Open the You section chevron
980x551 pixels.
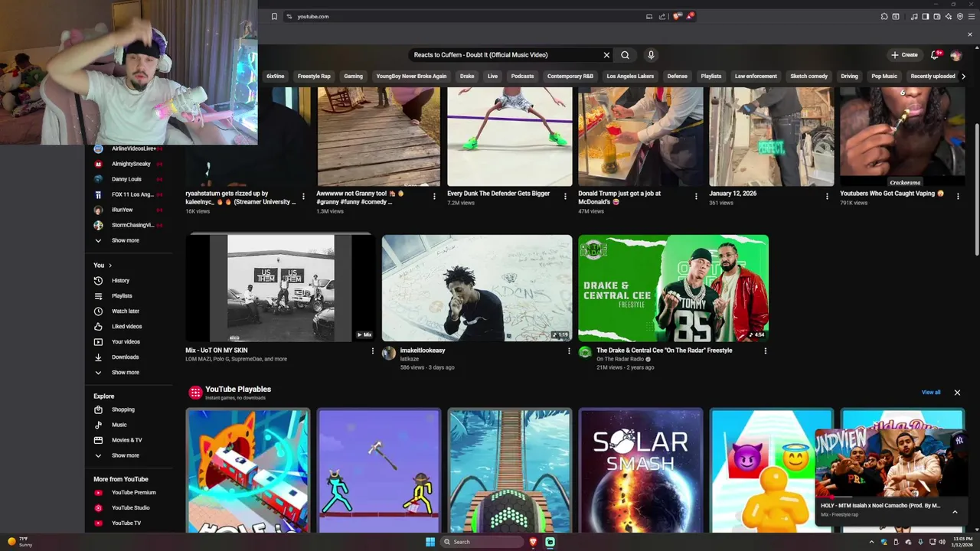pyautogui.click(x=109, y=266)
